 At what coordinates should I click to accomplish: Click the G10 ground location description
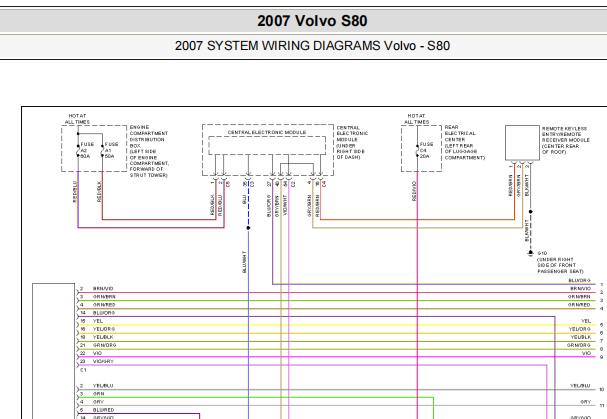[560, 263]
